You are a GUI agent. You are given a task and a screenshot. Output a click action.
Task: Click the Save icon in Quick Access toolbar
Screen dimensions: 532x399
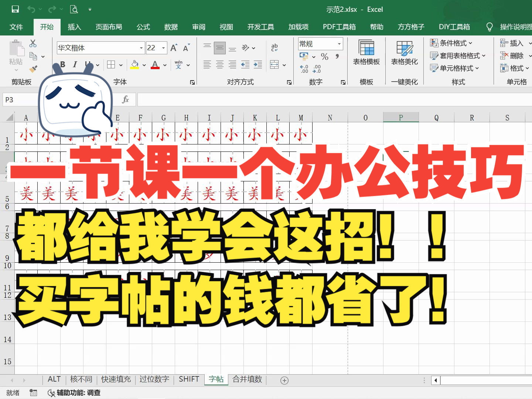click(x=15, y=9)
